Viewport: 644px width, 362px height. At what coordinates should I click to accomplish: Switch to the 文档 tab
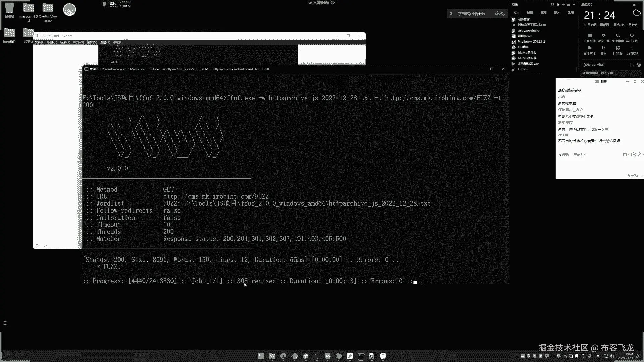pos(543,12)
